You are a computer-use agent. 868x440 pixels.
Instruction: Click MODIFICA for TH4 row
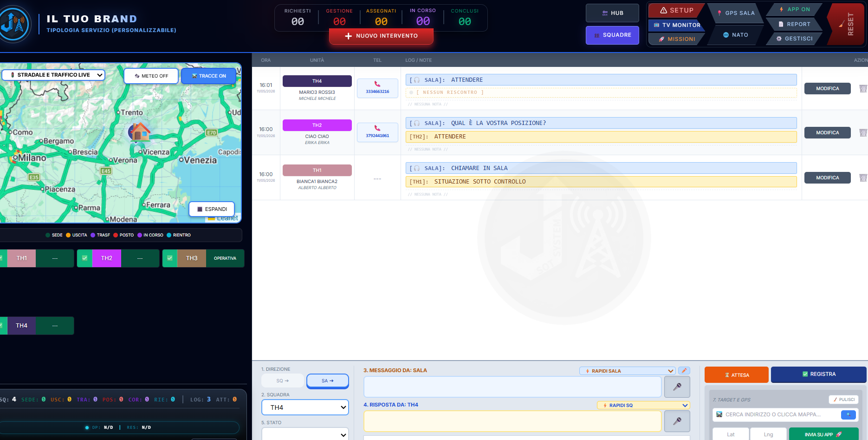click(827, 88)
